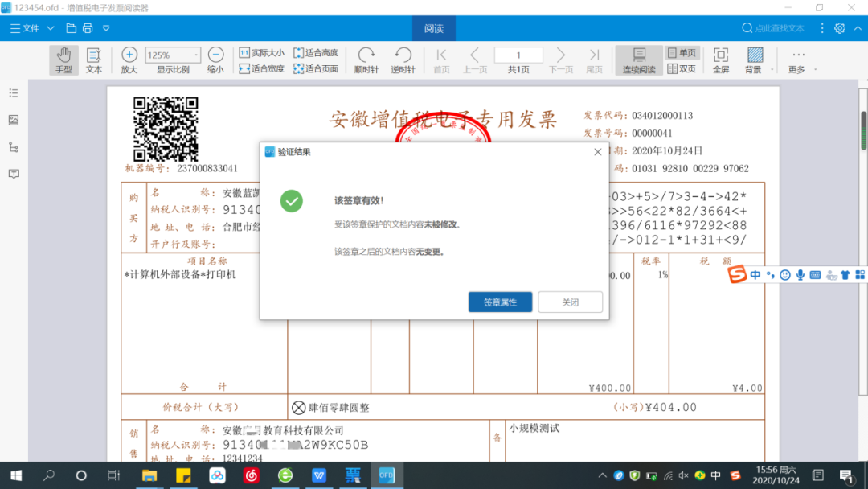Open File Explorer from taskbar

pyautogui.click(x=149, y=475)
